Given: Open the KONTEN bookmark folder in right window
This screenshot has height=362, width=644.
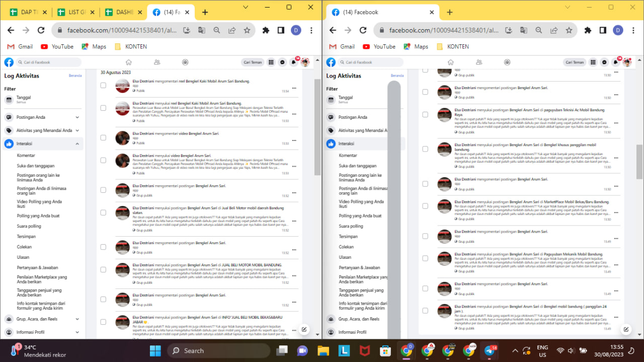Looking at the screenshot, I should (453, 46).
